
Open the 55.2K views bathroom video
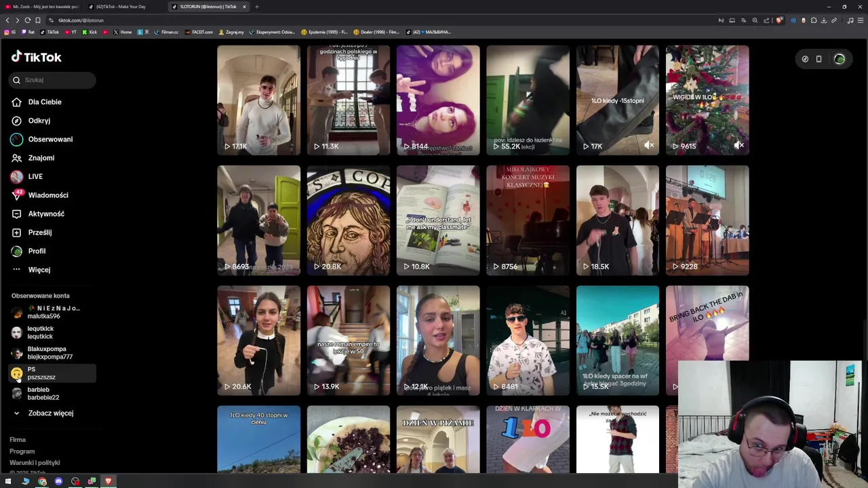528,100
